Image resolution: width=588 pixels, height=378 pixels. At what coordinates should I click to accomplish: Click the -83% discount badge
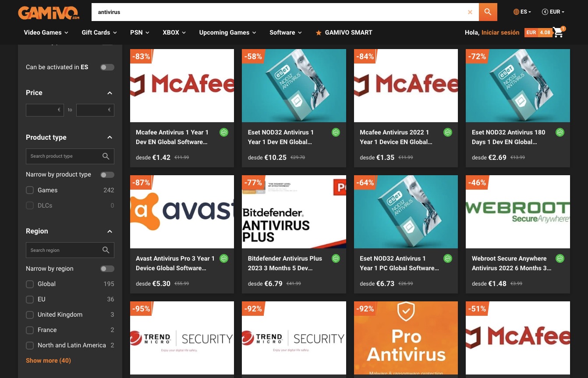pos(141,57)
